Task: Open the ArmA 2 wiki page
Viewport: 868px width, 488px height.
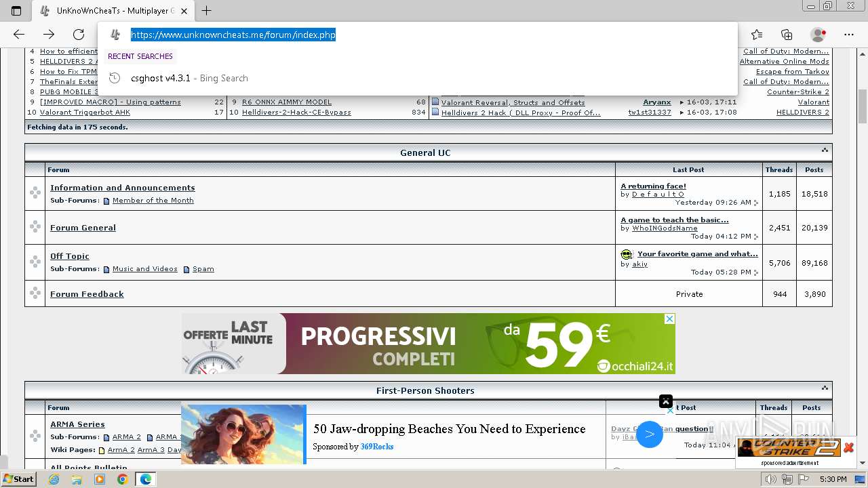Action: tap(121, 450)
